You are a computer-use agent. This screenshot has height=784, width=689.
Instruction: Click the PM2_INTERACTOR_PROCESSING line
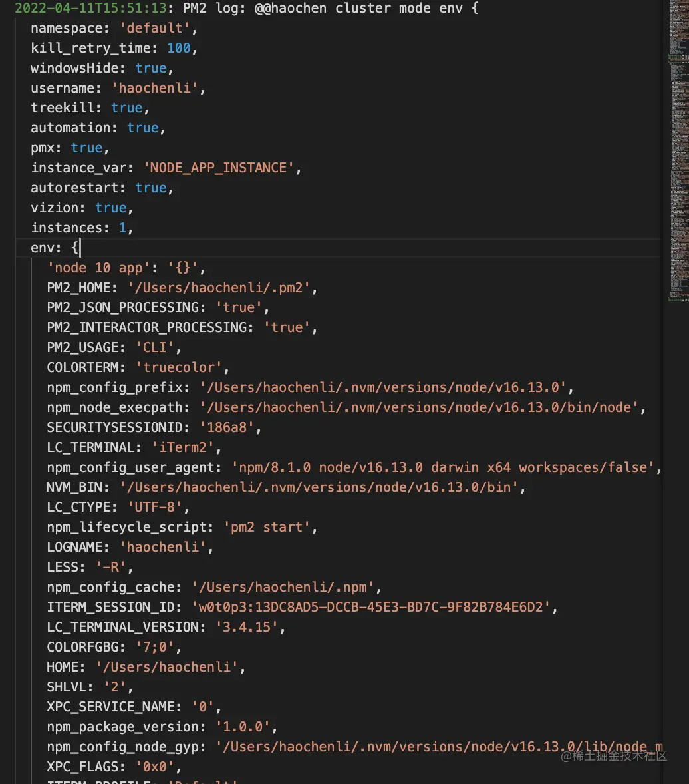tap(182, 327)
